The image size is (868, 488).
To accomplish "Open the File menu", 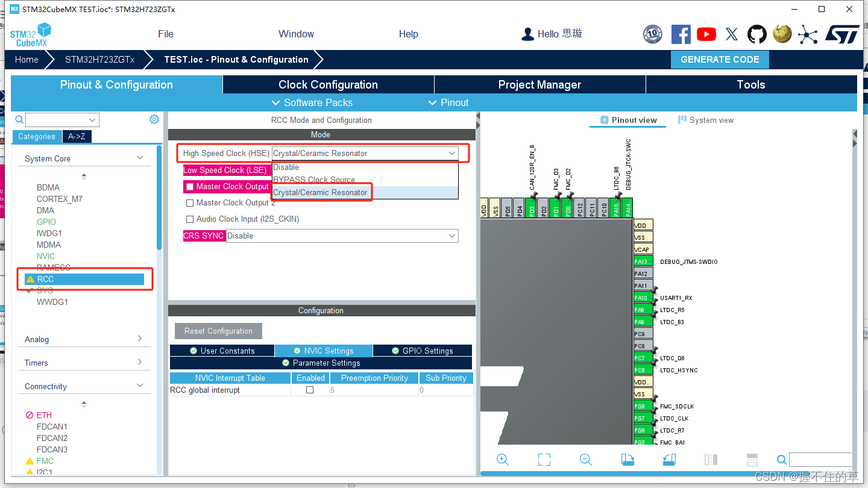I will 166,34.
